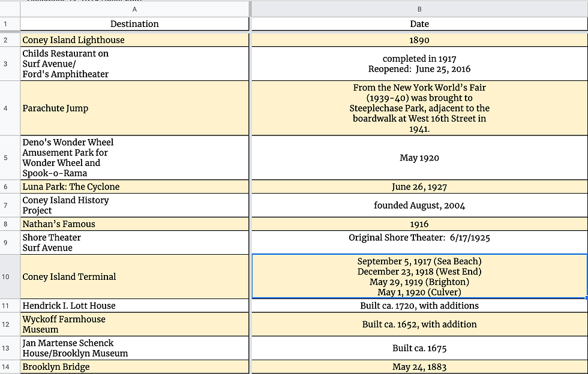Screen dimensions: 588x374
Task: Select the May 24, 1883 cell
Action: click(419, 367)
